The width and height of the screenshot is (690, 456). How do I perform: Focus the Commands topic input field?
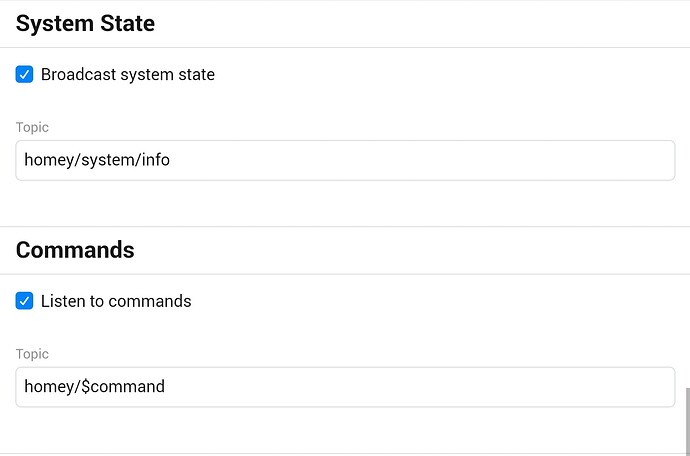coord(345,386)
